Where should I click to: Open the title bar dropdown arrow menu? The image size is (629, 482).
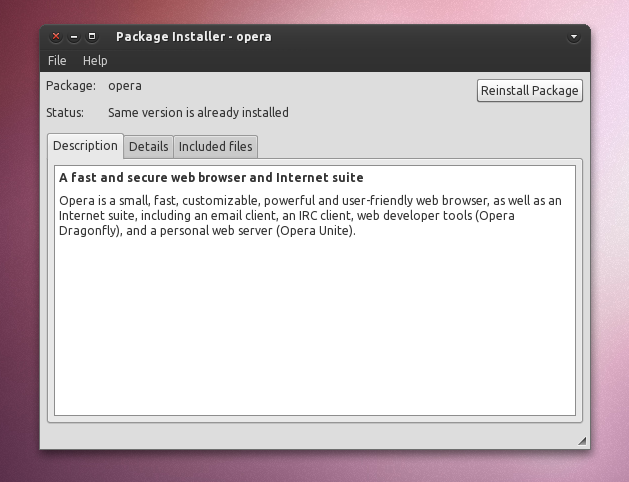tap(574, 37)
